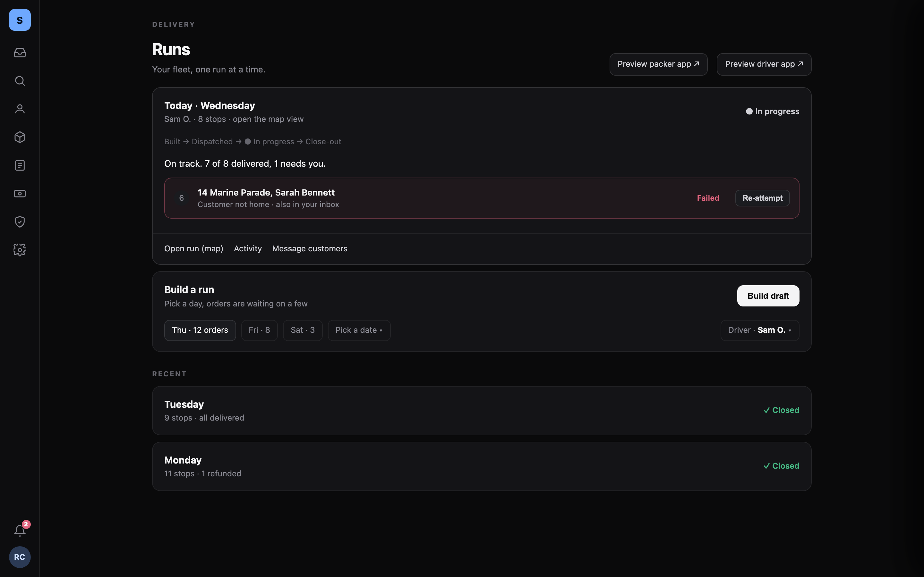Open payments via the cash banknote icon
The height and width of the screenshot is (577, 924).
click(x=20, y=194)
